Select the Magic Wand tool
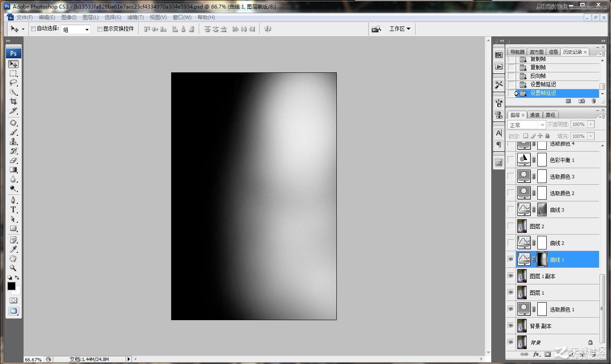Image resolution: width=611 pixels, height=364 pixels. 13,92
